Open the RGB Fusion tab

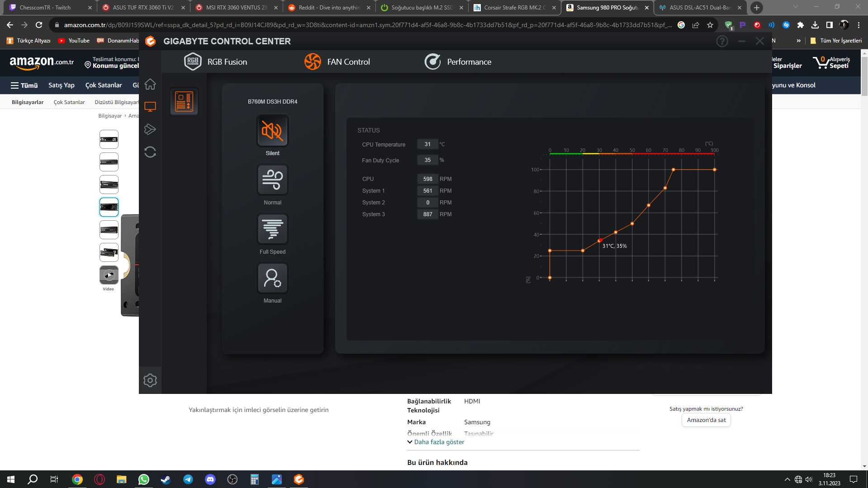pos(215,62)
